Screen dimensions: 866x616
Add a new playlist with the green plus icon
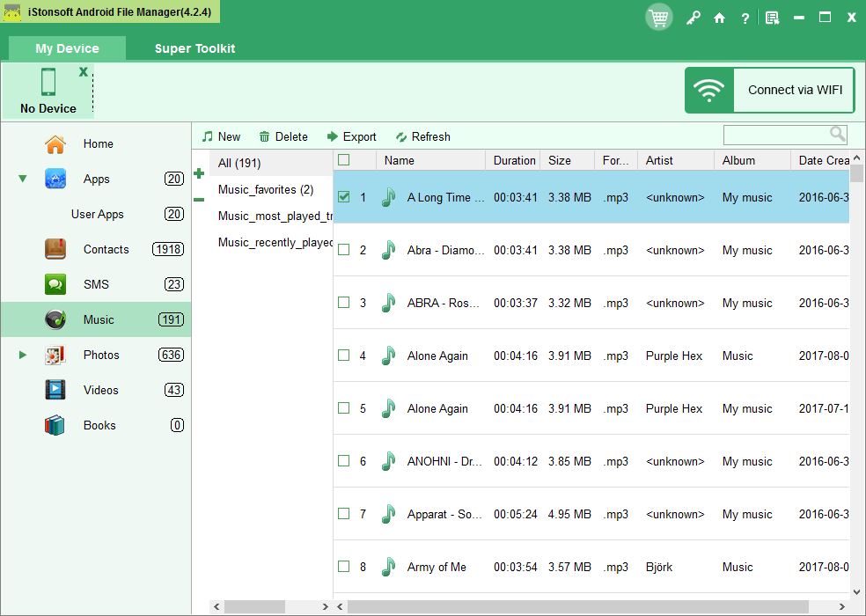pyautogui.click(x=199, y=173)
